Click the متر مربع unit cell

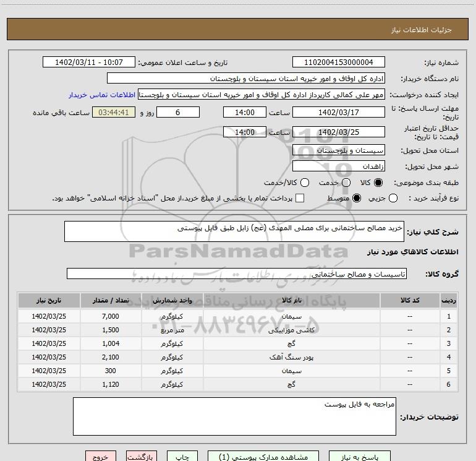pos(172,330)
